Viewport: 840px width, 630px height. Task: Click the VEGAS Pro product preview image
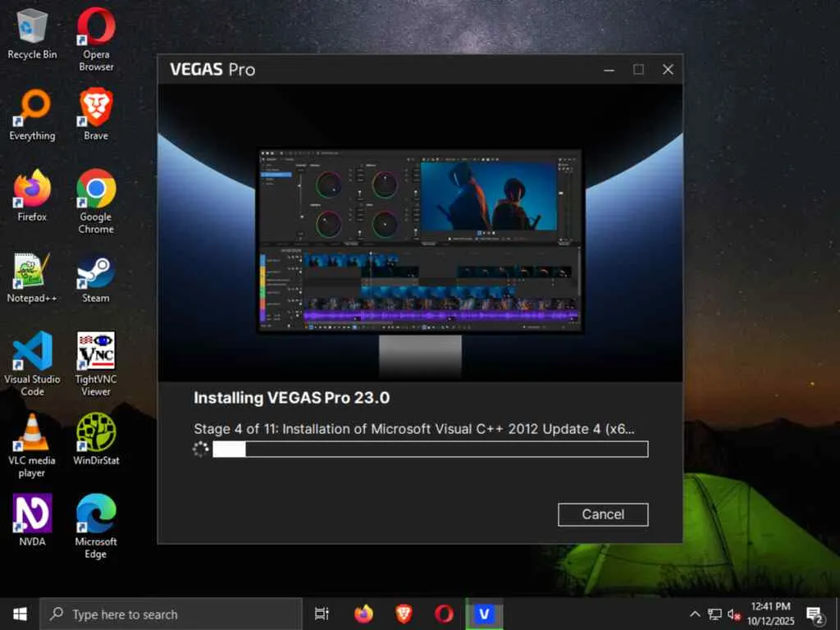(x=421, y=232)
